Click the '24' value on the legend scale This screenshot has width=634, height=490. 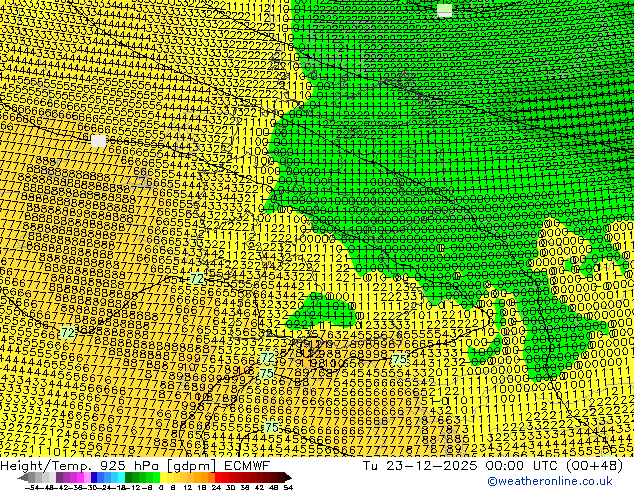pyautogui.click(x=216, y=487)
